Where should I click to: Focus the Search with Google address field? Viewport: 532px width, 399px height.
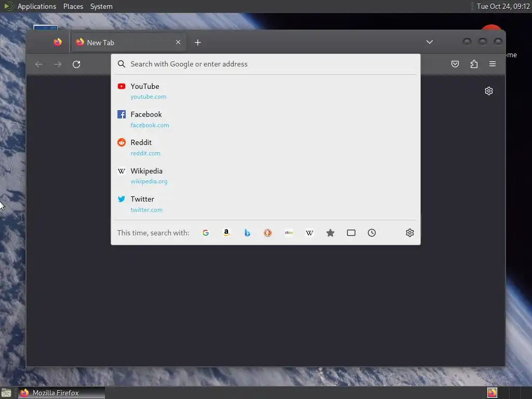(x=265, y=64)
